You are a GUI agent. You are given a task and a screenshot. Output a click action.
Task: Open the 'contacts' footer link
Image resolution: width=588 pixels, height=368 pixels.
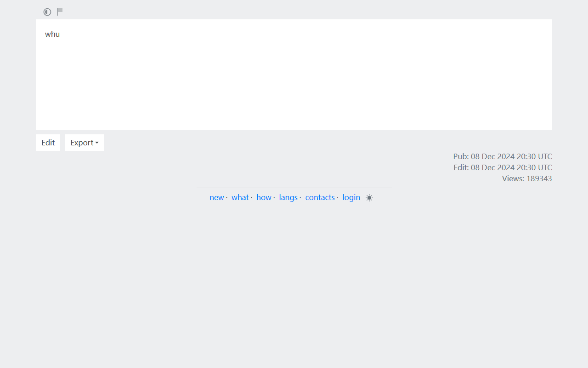tap(320, 197)
